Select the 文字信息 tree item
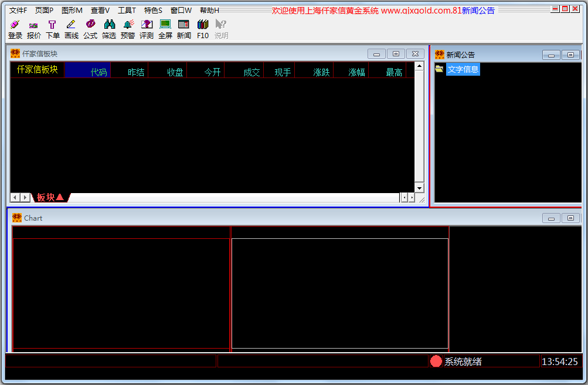This screenshot has height=385, width=588. point(463,69)
